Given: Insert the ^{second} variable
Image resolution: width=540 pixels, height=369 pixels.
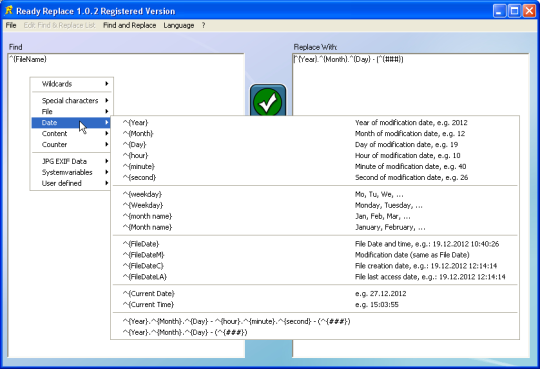Looking at the screenshot, I should (x=315, y=178).
